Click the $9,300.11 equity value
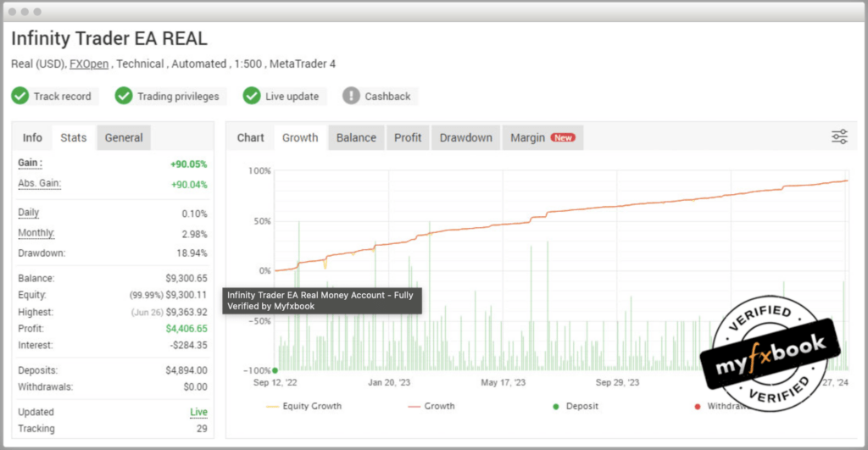The width and height of the screenshot is (868, 450). pyautogui.click(x=186, y=296)
